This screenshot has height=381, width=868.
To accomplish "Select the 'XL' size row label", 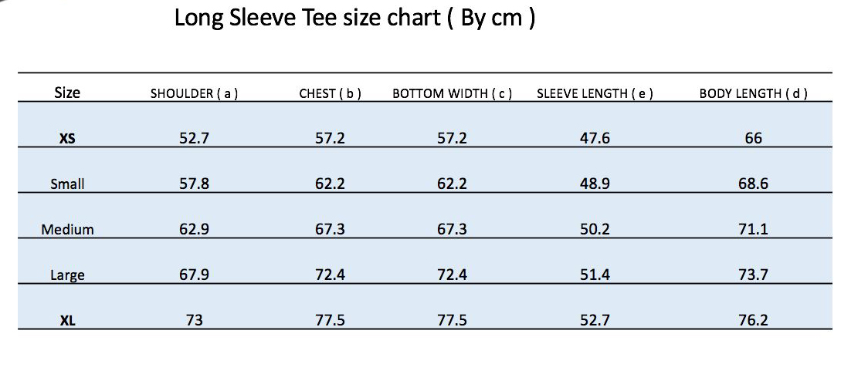I will (x=67, y=321).
